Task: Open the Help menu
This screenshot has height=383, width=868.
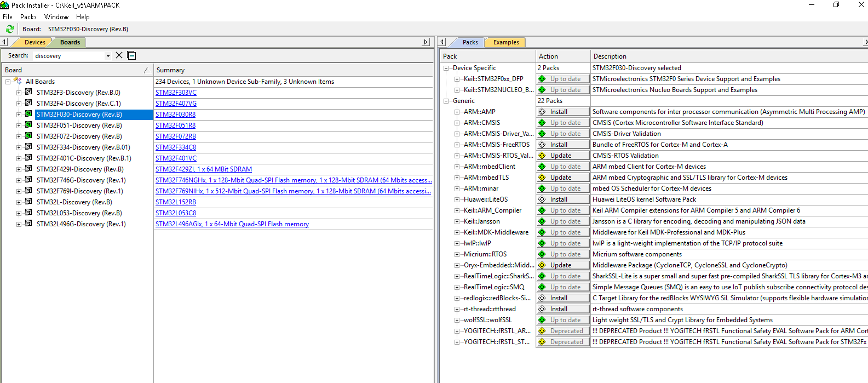Action: (x=83, y=17)
